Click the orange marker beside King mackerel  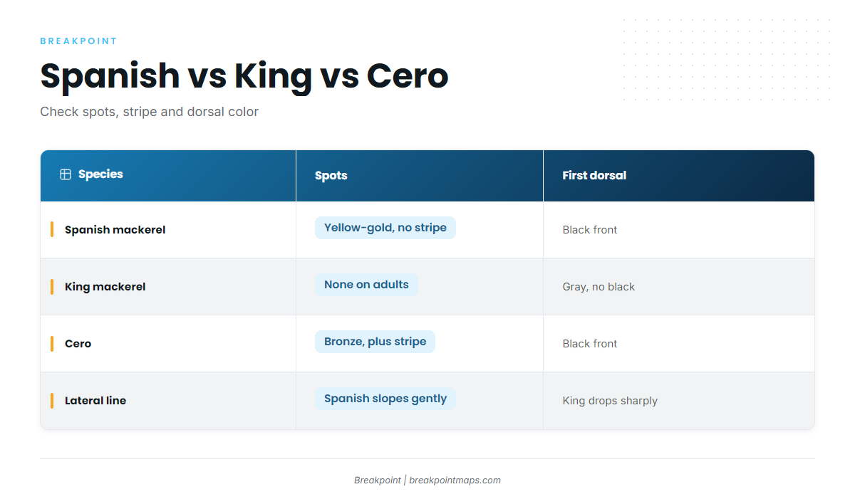coord(52,286)
